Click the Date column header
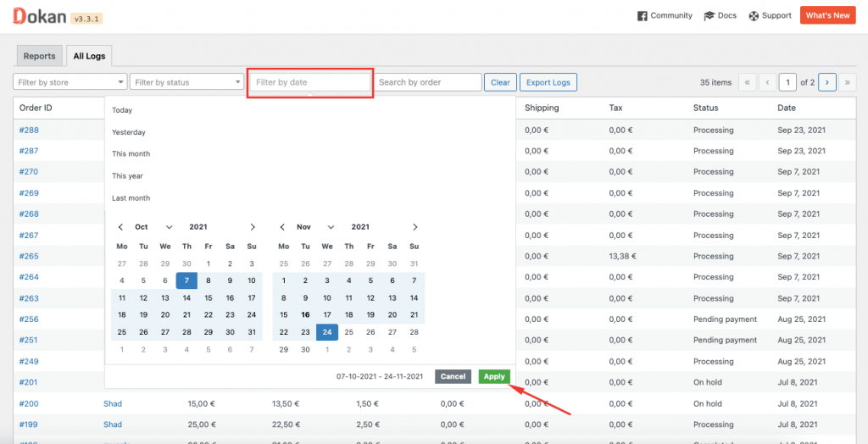 [x=787, y=108]
